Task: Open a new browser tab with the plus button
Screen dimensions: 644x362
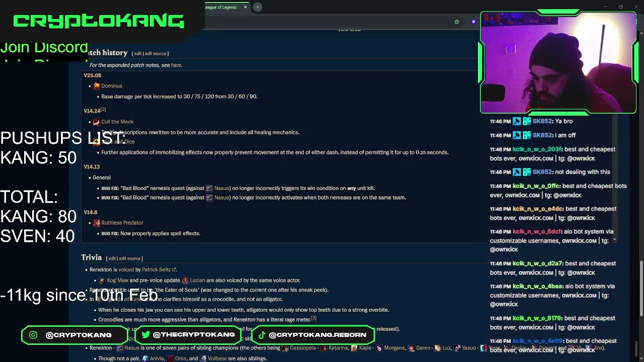Action: click(257, 7)
